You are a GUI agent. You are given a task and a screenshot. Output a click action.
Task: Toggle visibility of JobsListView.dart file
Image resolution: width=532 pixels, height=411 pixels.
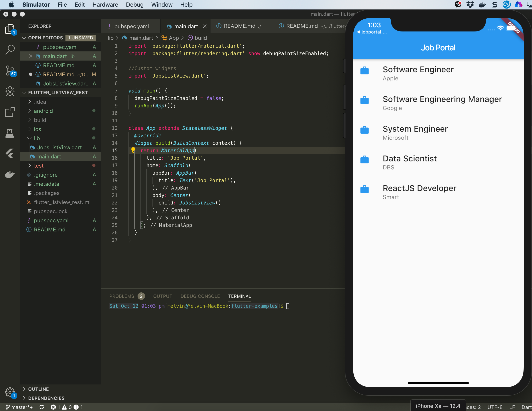coord(59,147)
